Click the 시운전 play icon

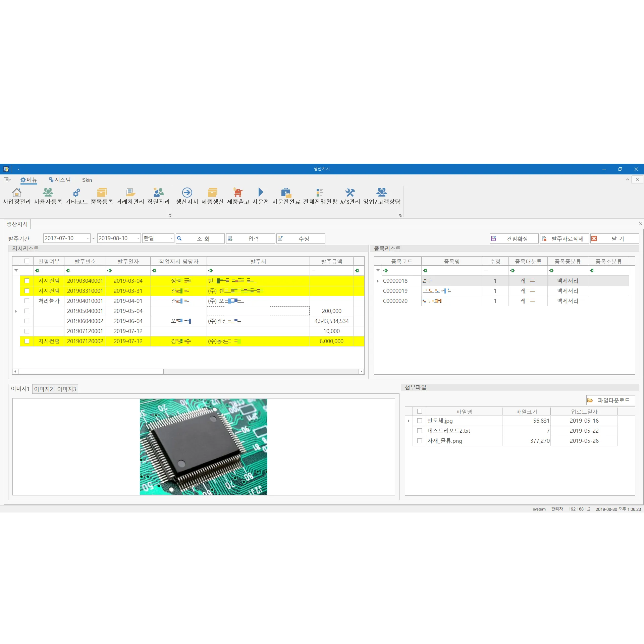tap(261, 193)
